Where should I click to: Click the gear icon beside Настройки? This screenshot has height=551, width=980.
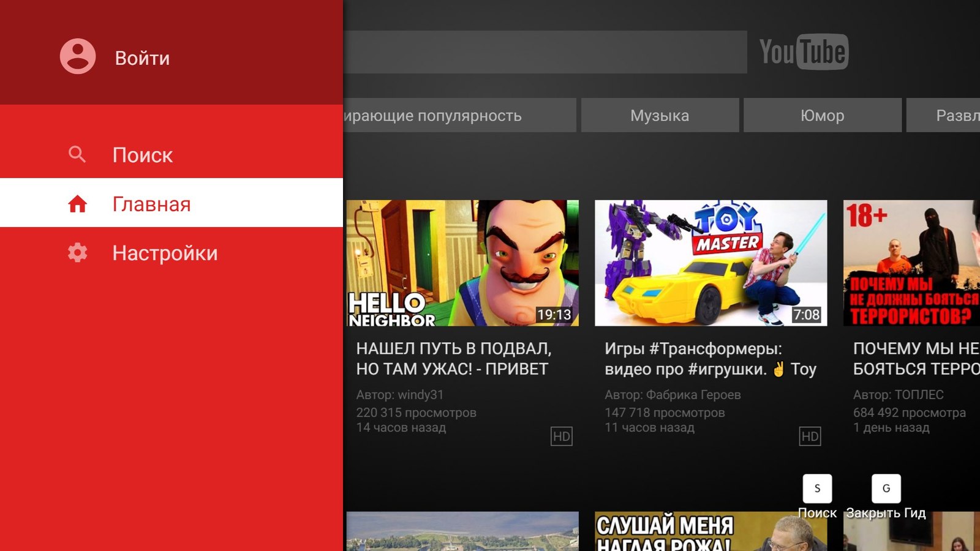(x=77, y=253)
